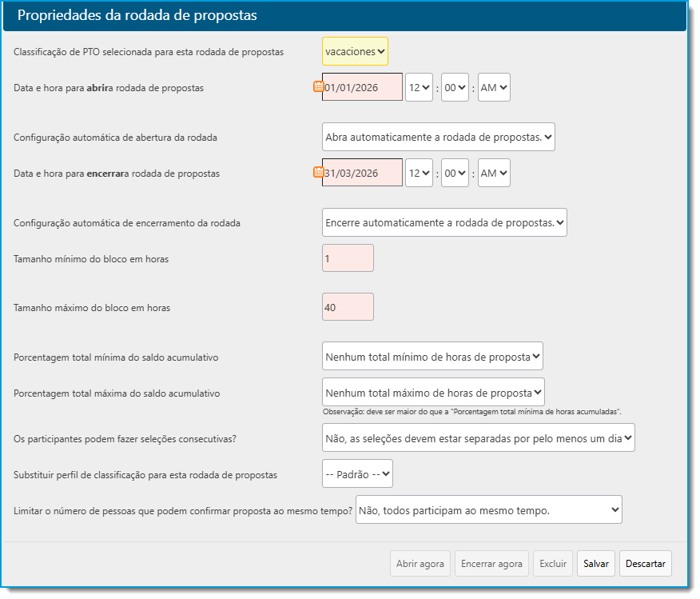The width and height of the screenshot is (700, 599).
Task: Click label 'Configuração automática de abertura da rodada'
Action: [115, 138]
